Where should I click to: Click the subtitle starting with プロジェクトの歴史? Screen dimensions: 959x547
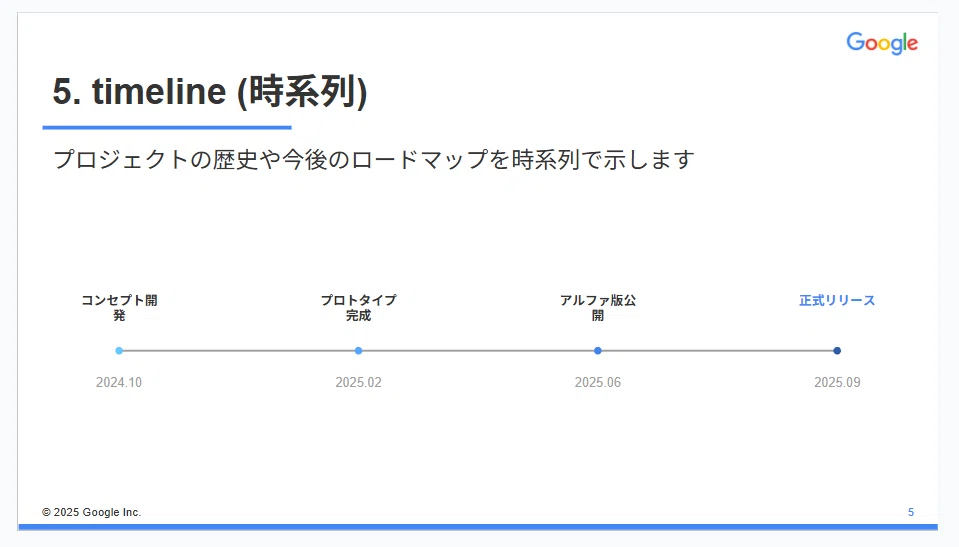pyautogui.click(x=374, y=160)
